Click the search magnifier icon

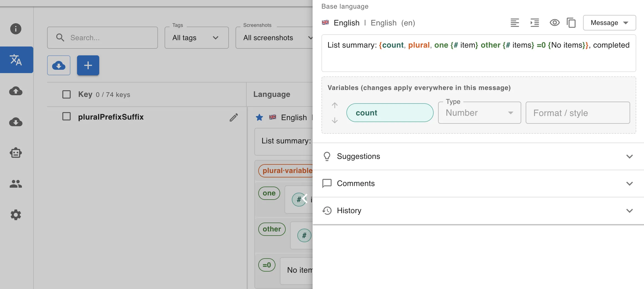(60, 38)
